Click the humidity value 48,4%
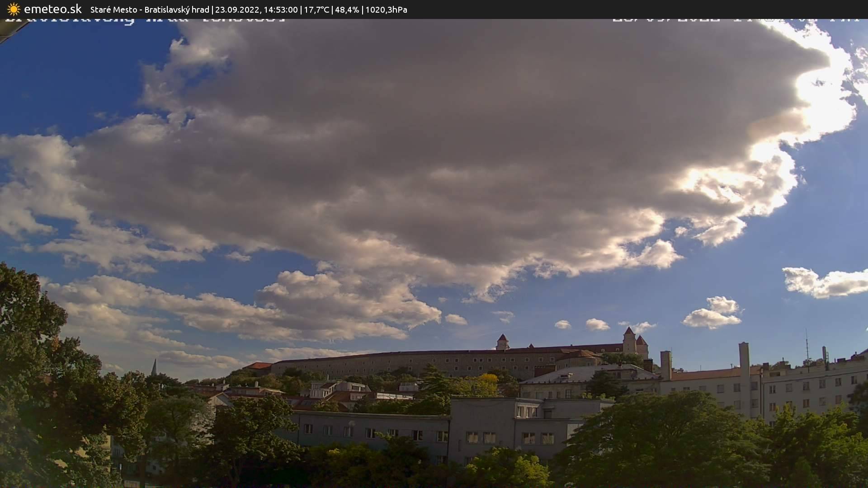The height and width of the screenshot is (488, 868). (x=347, y=9)
